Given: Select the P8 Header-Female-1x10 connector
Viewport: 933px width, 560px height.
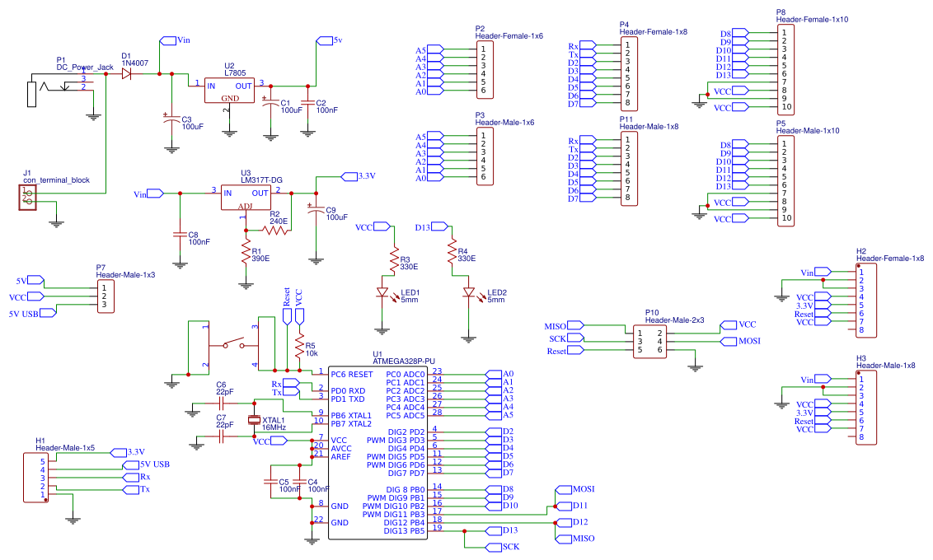Looking at the screenshot, I should 785,69.
